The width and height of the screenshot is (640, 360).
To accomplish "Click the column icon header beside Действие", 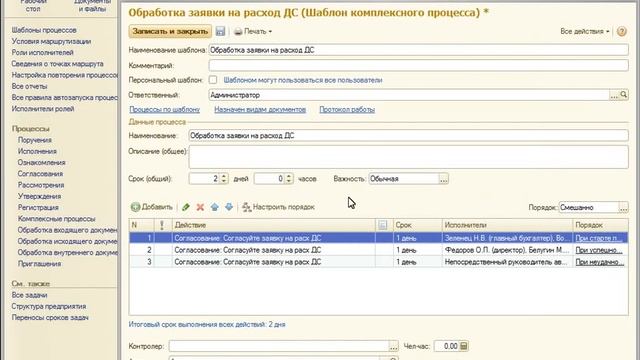I will pos(382,225).
